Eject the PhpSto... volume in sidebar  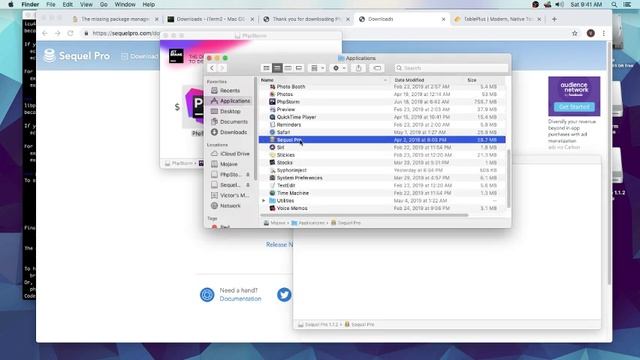pyautogui.click(x=247, y=175)
